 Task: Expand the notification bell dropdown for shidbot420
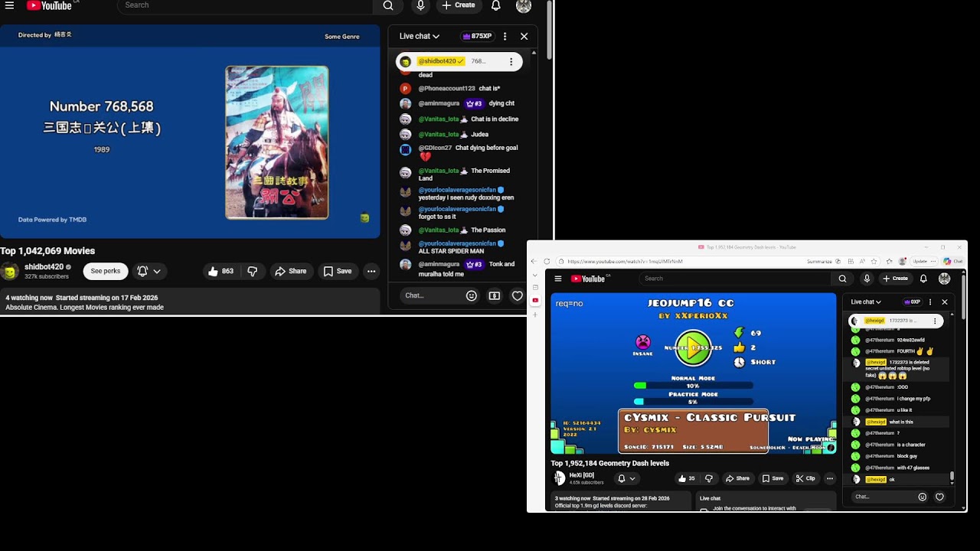pos(149,271)
